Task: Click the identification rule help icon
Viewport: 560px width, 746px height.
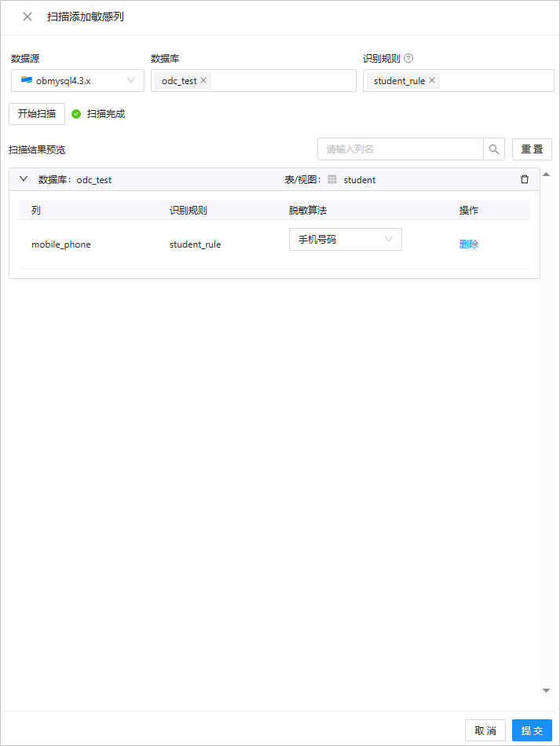Action: [408, 58]
